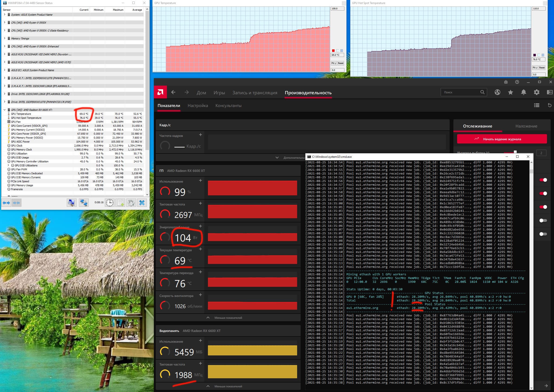Click HWiNFO expand columns arrows icon
Viewport: 554px width, 392px height.
pyautogui.click(x=6, y=203)
